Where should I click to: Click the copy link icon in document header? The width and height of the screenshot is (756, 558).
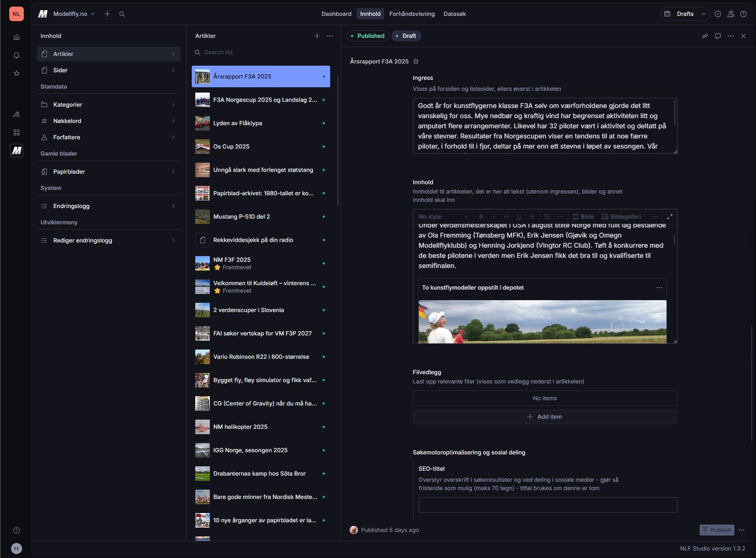pyautogui.click(x=705, y=36)
